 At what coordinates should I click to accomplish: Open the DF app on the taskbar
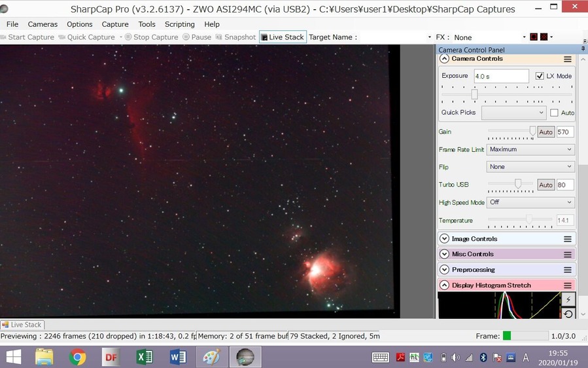coord(111,357)
